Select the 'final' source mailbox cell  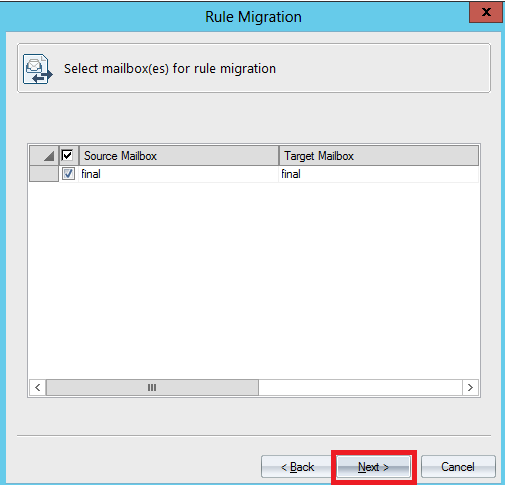179,174
